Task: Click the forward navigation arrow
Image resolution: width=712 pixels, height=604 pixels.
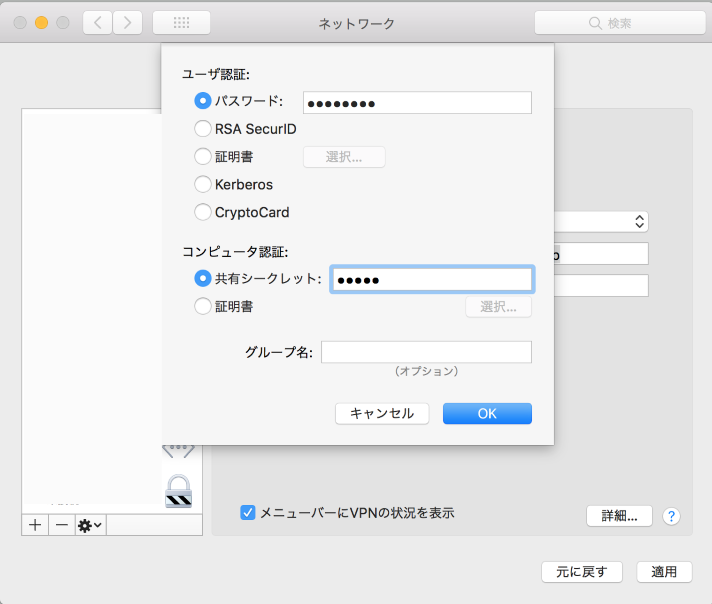Action: (127, 23)
